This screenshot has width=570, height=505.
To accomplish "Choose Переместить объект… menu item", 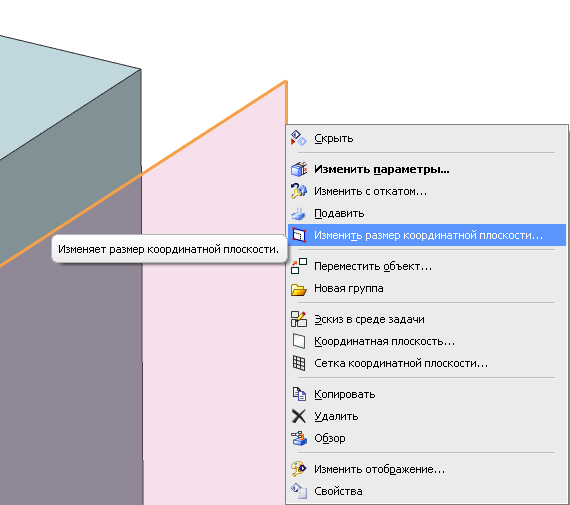I will (427, 266).
